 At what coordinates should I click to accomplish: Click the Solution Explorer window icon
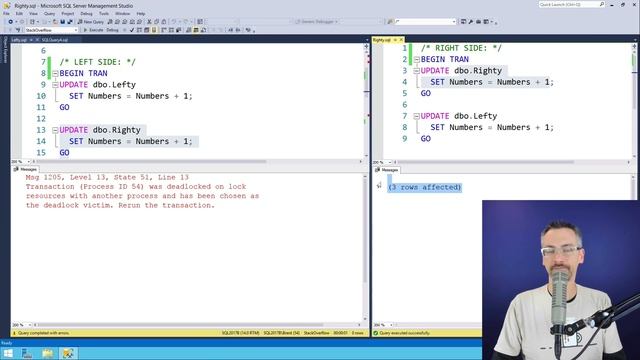tap(463, 22)
